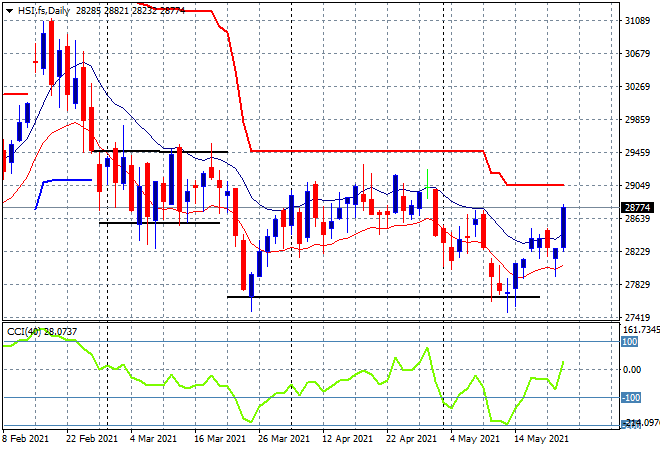Click the 28639 price axis label

pyautogui.click(x=637, y=218)
